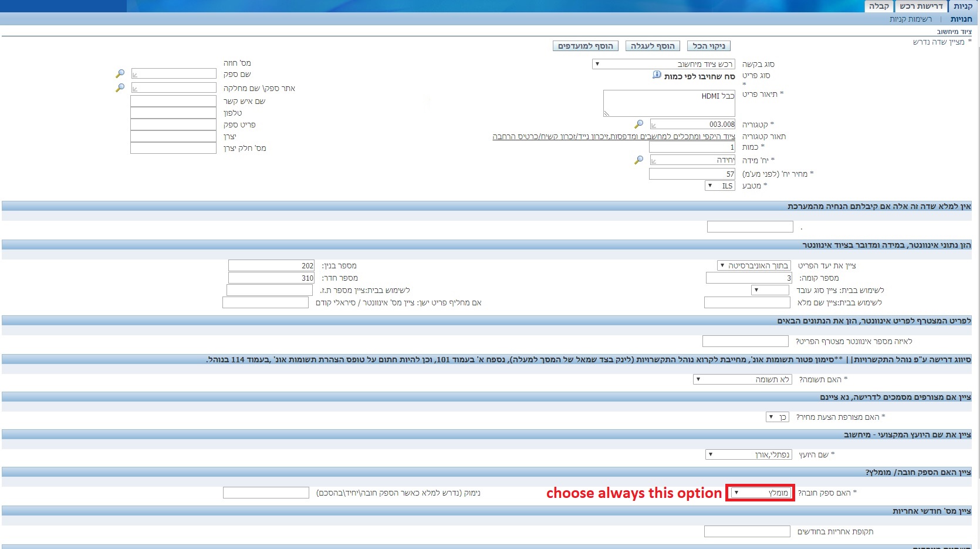Viewport: 980px width, 549px height.
Task: Expand the שם היועץ dropdown
Action: [749, 454]
